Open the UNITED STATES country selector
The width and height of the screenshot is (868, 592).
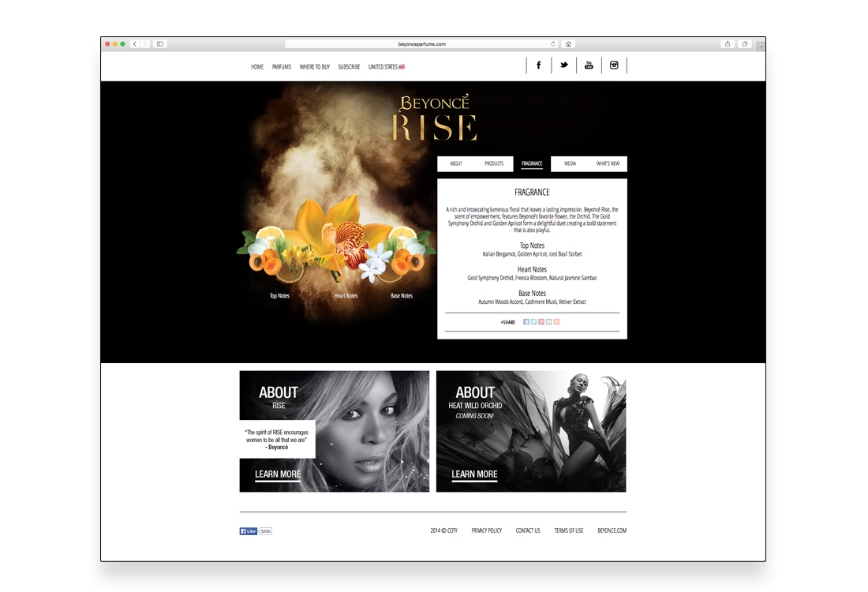point(387,66)
